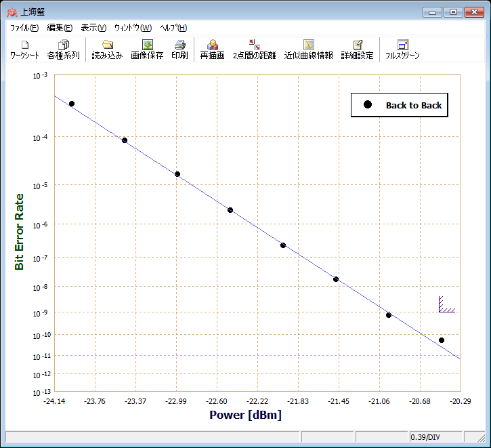491x448 pixels.
Task: Open the ウィンドウ(W) menu
Action: tap(133, 28)
